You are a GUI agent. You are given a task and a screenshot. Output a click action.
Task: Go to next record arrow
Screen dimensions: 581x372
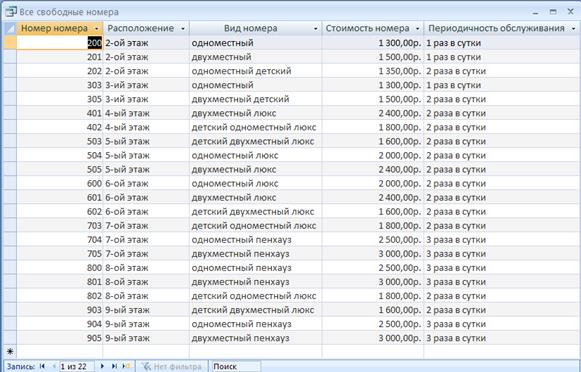(102, 366)
